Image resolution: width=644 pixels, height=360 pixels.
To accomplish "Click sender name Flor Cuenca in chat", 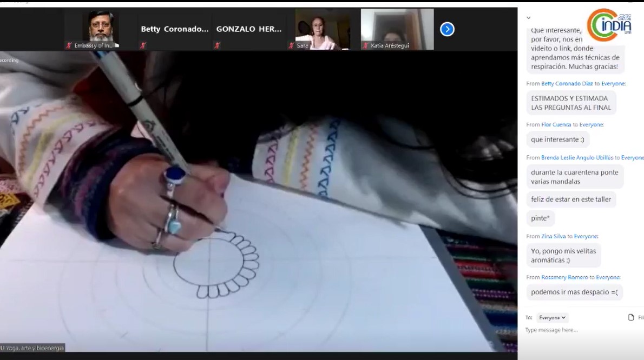I will click(x=556, y=125).
